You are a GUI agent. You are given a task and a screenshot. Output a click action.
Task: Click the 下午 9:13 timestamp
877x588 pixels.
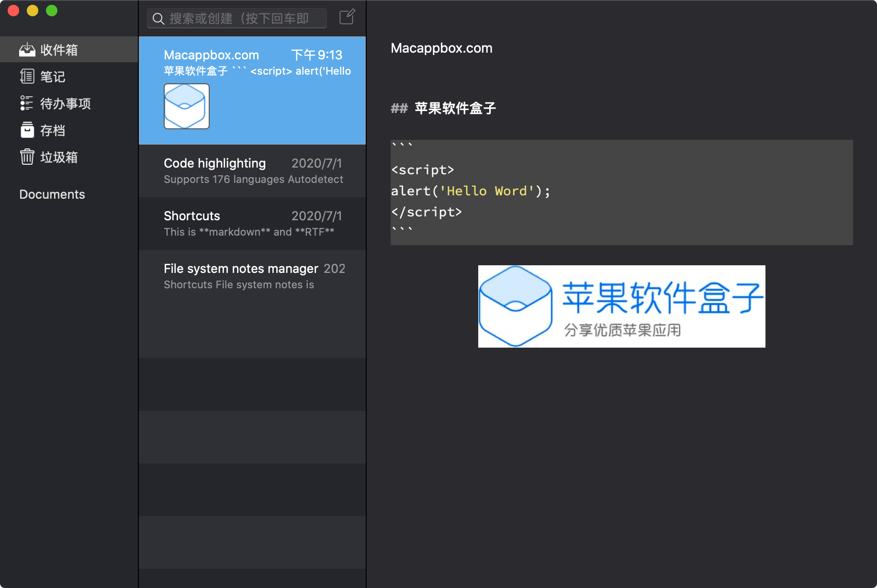(316, 55)
